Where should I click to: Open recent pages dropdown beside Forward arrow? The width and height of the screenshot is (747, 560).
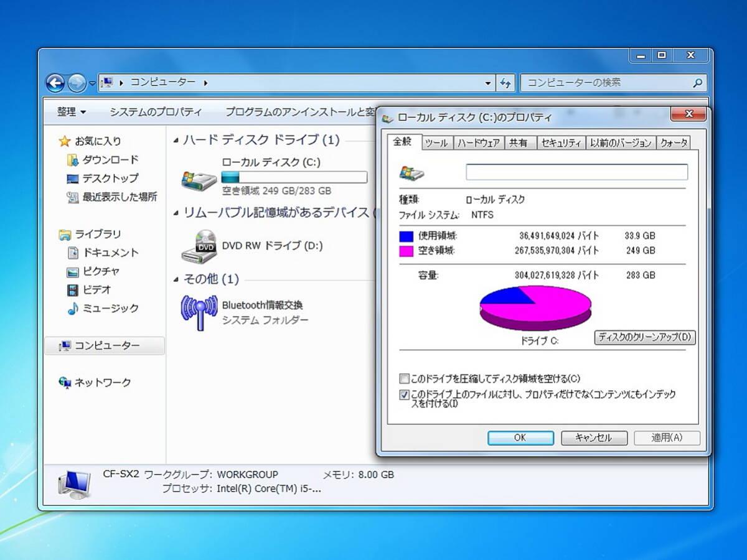point(92,83)
